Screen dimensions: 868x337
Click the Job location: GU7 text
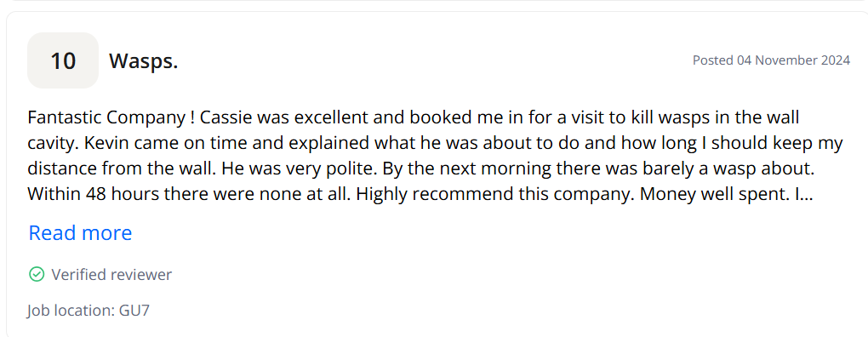coord(88,310)
